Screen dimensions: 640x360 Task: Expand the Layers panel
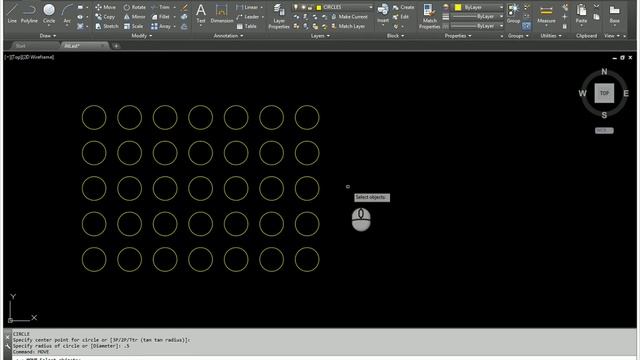320,36
